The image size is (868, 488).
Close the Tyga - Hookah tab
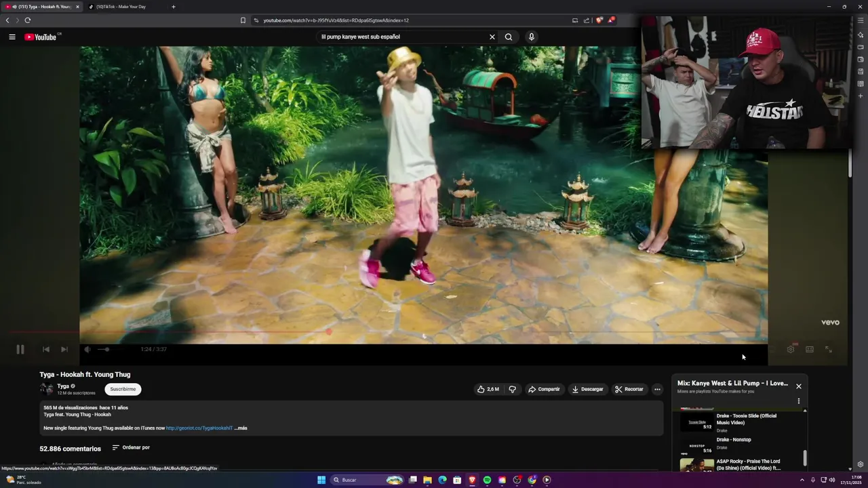(x=77, y=7)
